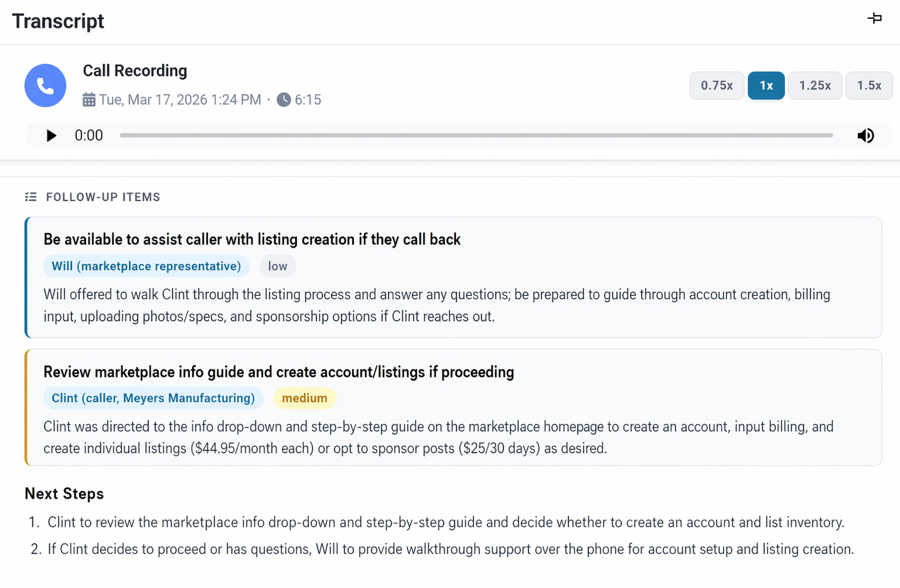Click the clock icon beside call duration
Viewport: 900px width, 588px height.
click(x=283, y=100)
